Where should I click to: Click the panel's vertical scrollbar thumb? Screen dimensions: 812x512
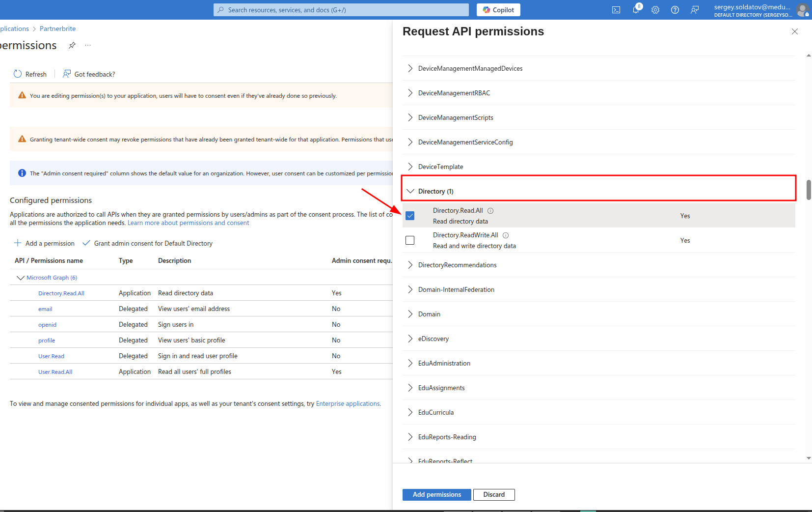tap(809, 190)
